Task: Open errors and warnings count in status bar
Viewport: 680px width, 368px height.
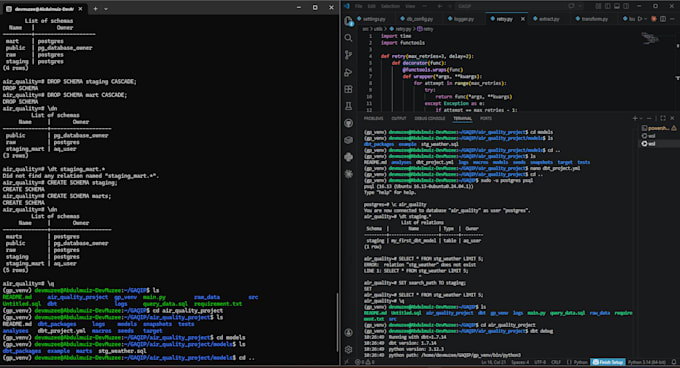Action: (x=364, y=362)
